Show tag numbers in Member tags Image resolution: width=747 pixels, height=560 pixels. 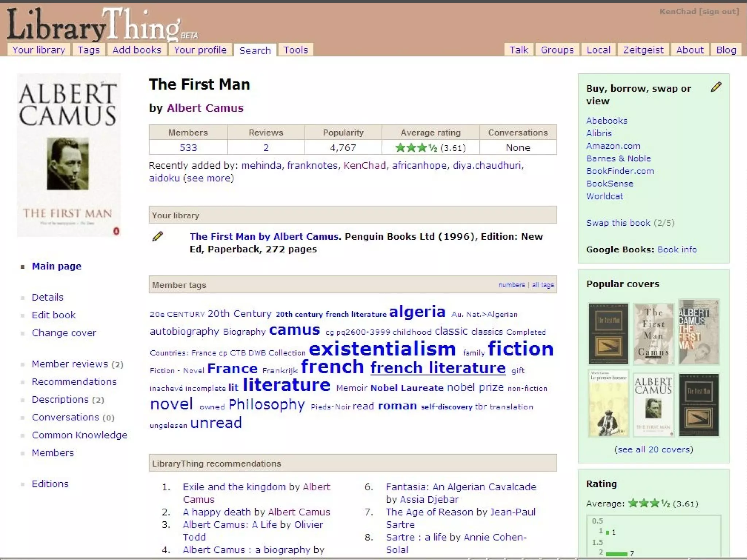pos(511,285)
